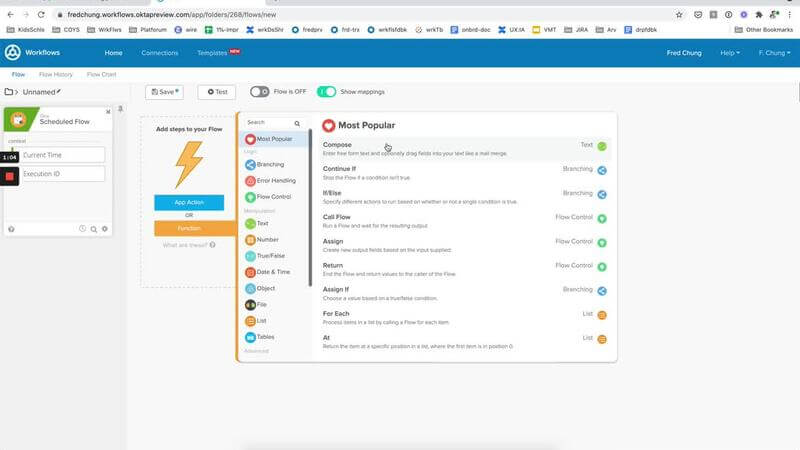Click pencil icon to rename Unnamed flow
This screenshot has width=800, height=450.
59,91
